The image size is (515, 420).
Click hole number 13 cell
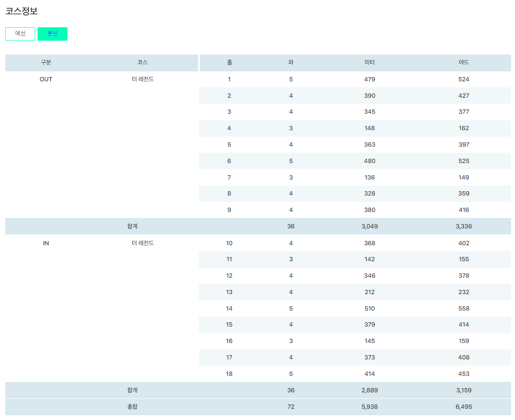229,292
